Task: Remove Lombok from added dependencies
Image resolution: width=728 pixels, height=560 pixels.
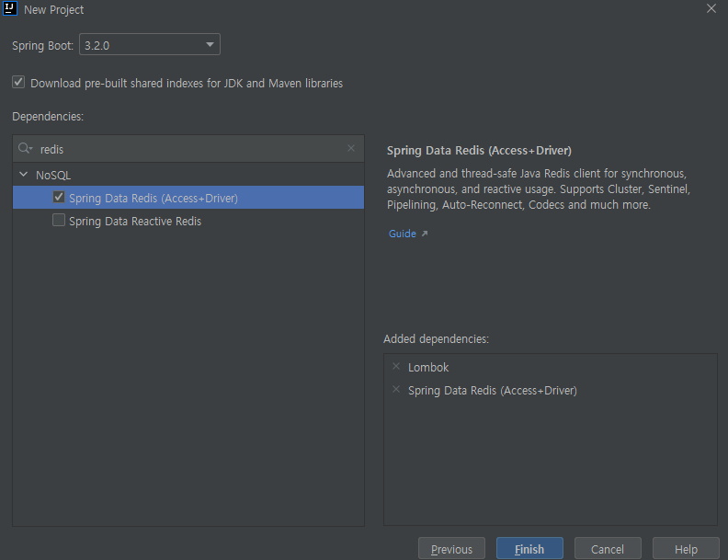Action: (x=396, y=366)
